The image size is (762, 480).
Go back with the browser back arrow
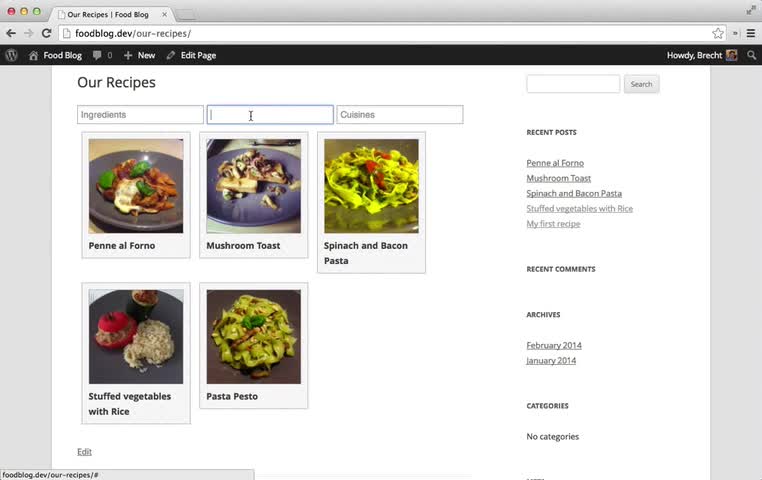[11, 33]
